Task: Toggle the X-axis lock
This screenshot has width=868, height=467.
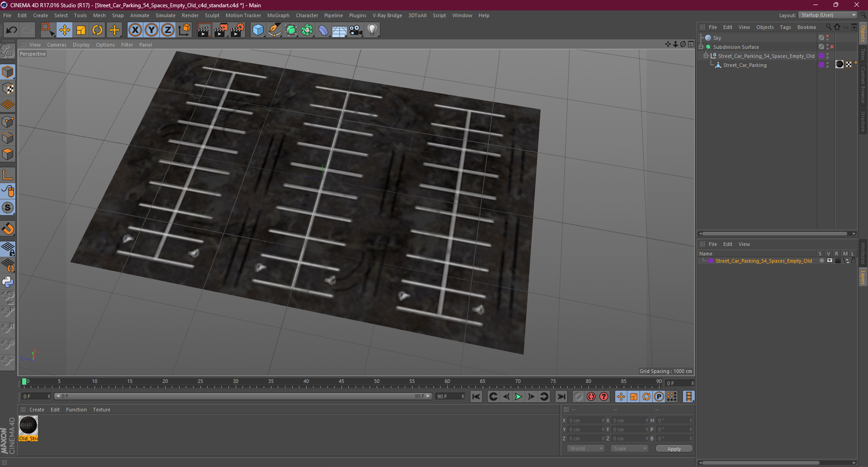Action: [135, 30]
